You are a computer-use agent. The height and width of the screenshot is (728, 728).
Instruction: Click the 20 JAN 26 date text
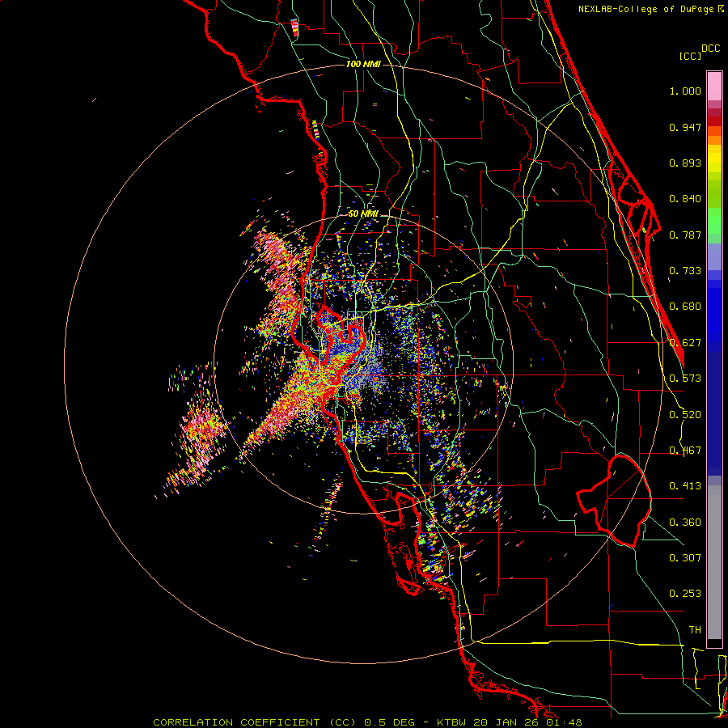[x=506, y=722]
